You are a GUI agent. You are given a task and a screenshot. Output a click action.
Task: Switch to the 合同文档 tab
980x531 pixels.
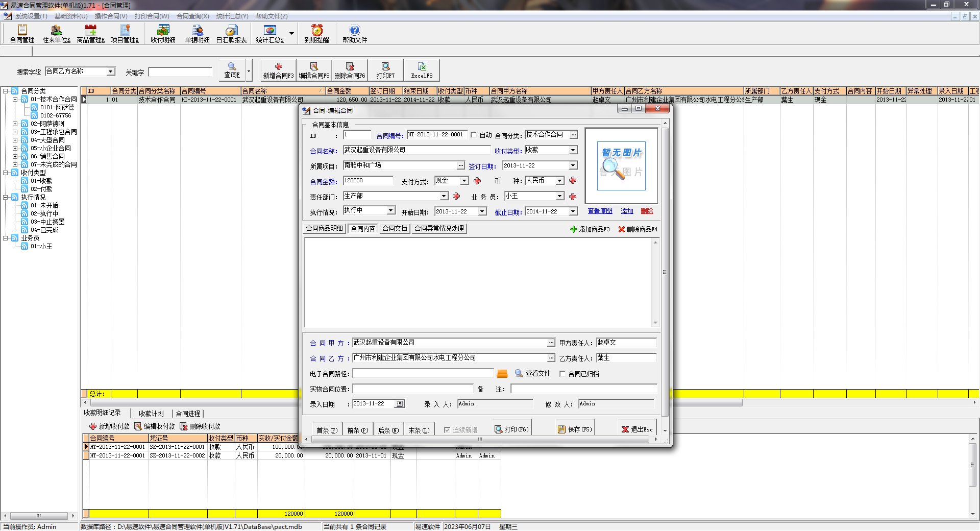click(x=395, y=229)
